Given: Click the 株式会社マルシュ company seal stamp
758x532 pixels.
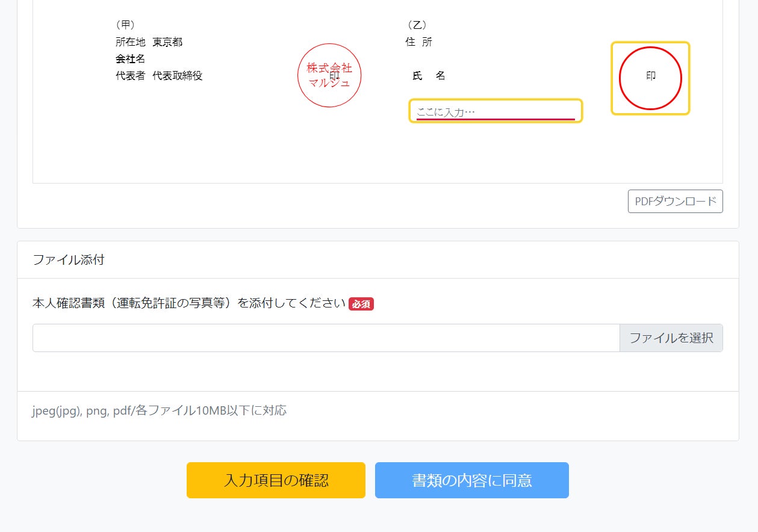Looking at the screenshot, I should (329, 76).
